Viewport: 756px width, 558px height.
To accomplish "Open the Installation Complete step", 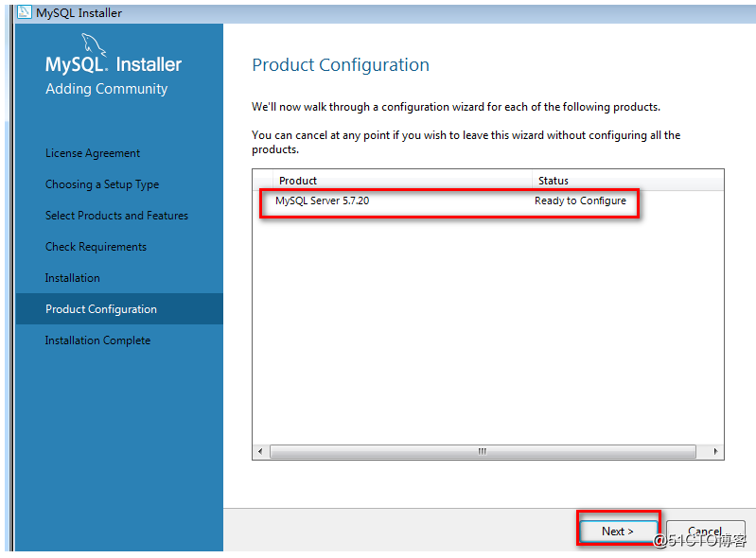I will (97, 340).
